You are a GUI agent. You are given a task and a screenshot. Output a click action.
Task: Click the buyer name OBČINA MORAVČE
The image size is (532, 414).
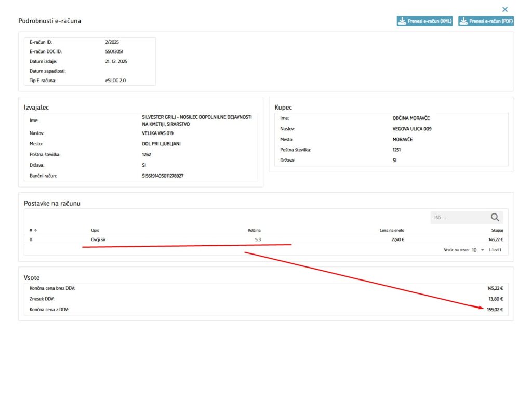click(x=411, y=118)
